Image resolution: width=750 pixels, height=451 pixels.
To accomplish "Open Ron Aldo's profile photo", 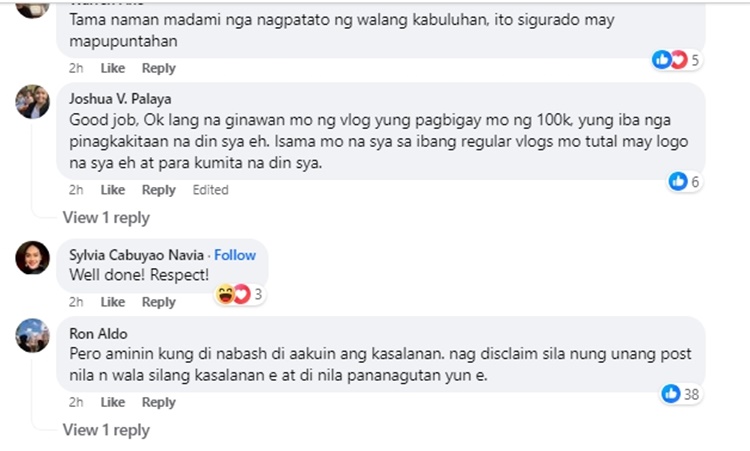I will point(33,336).
